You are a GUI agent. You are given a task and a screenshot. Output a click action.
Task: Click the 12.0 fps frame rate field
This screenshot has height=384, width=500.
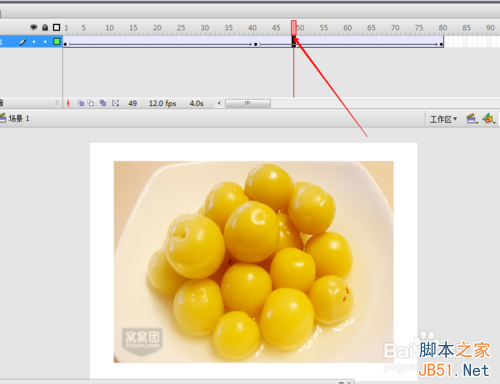[x=162, y=103]
